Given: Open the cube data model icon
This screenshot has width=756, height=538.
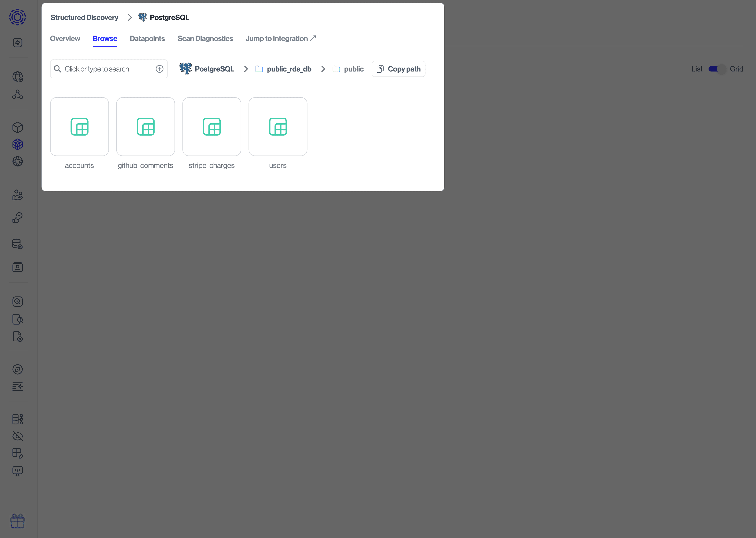Looking at the screenshot, I should 18,127.
